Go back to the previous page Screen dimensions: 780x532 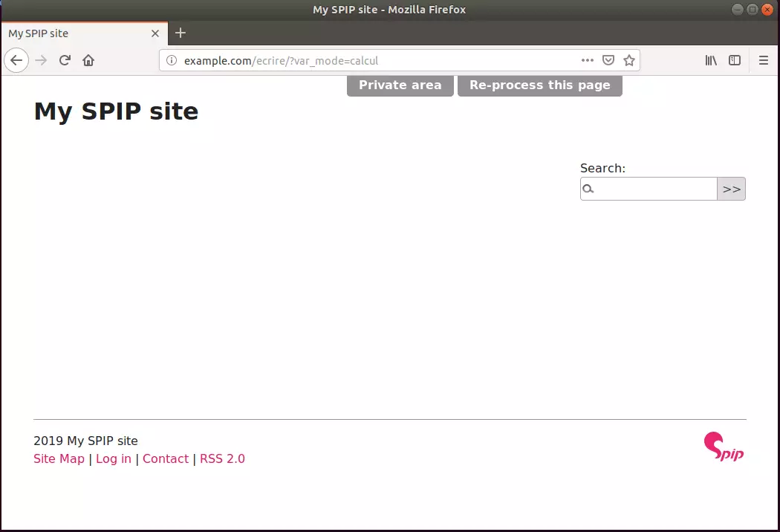16,61
